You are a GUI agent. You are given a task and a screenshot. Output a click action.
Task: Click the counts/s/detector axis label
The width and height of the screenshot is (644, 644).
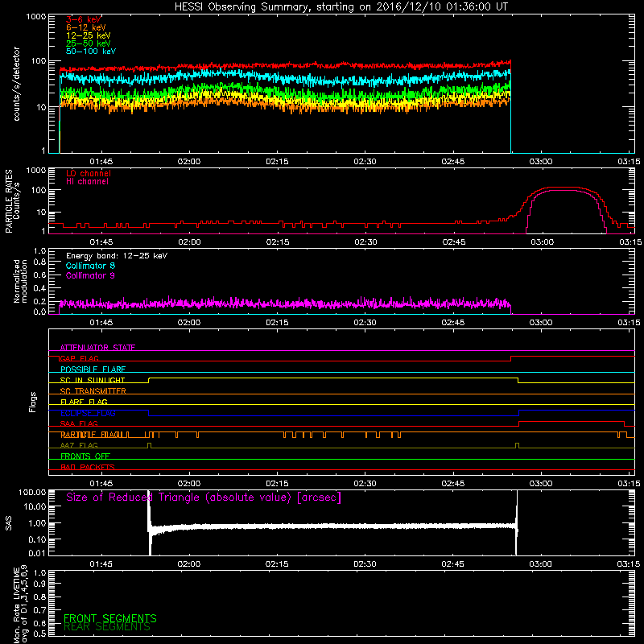[16, 84]
